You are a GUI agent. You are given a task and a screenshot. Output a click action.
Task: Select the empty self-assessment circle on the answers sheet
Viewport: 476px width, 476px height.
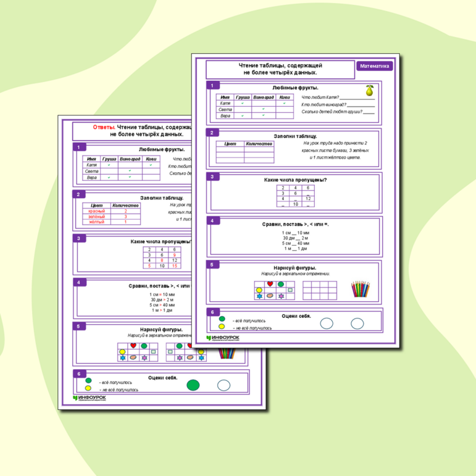[223, 385]
